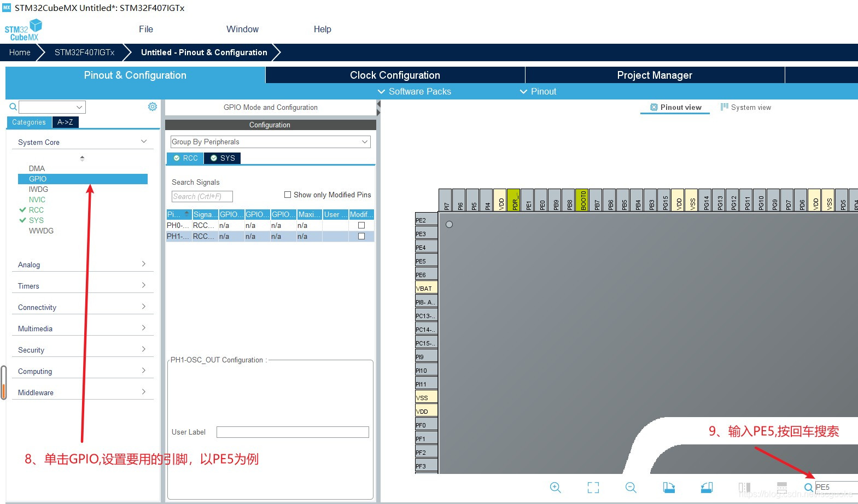Viewport: 858px width, 504px height.
Task: Open the RCC signals tab
Action: (185, 158)
